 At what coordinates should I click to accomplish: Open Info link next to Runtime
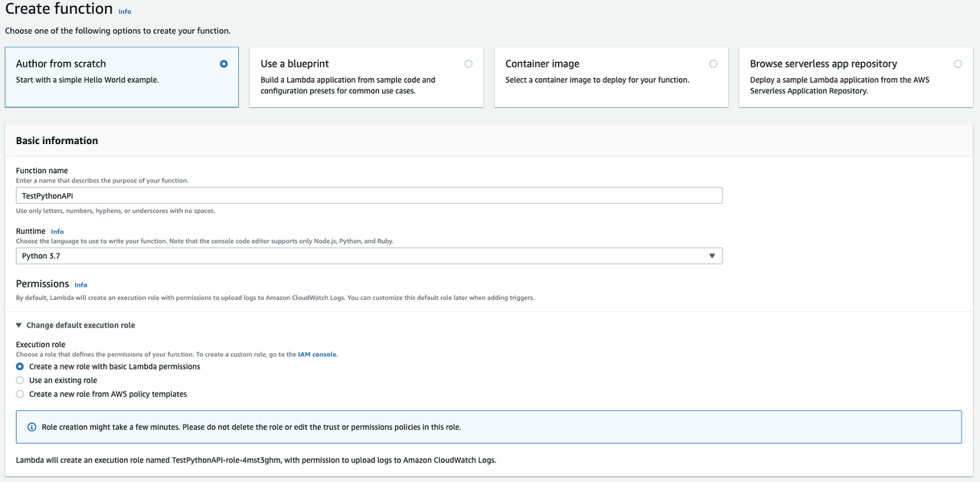tap(57, 231)
